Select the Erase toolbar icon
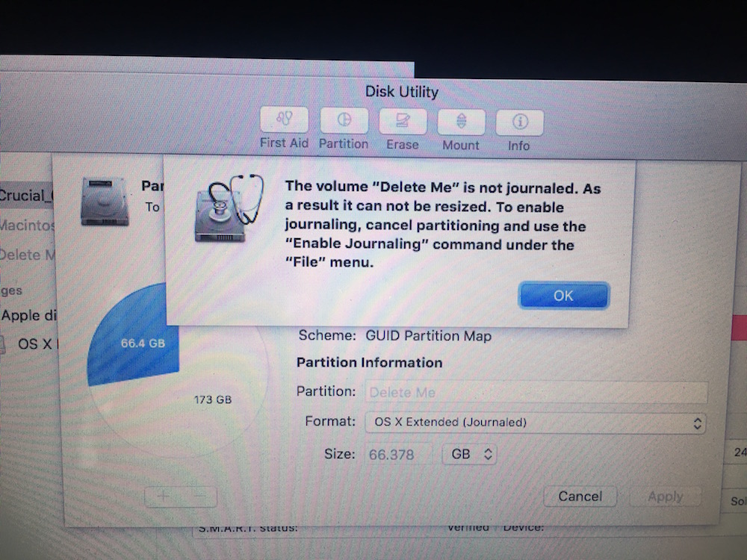Image resolution: width=747 pixels, height=560 pixels. coord(403,122)
